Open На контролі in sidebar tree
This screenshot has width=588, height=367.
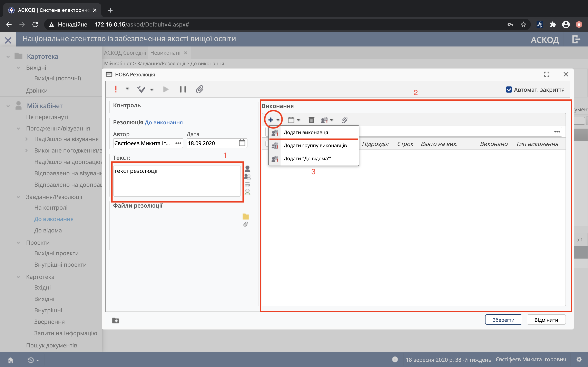[x=51, y=208]
